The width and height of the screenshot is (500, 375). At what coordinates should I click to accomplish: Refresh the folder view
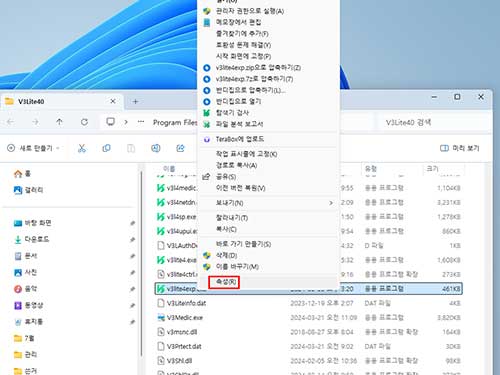click(84, 122)
